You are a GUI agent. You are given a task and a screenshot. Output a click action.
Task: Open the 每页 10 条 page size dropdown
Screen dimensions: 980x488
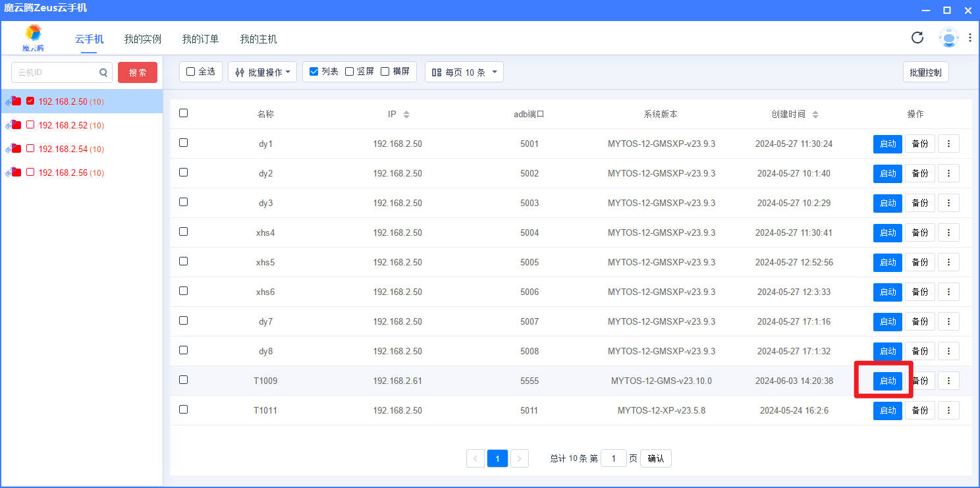click(x=464, y=72)
